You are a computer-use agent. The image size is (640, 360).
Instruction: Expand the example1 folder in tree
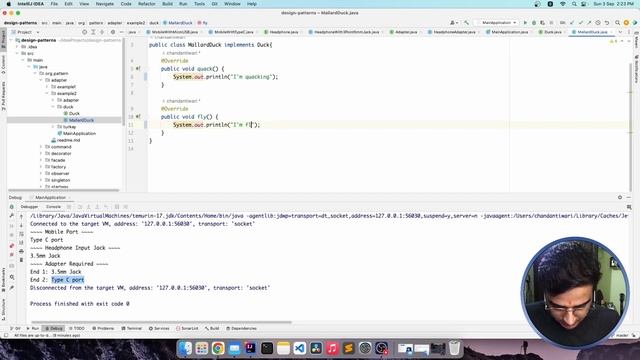click(47, 87)
